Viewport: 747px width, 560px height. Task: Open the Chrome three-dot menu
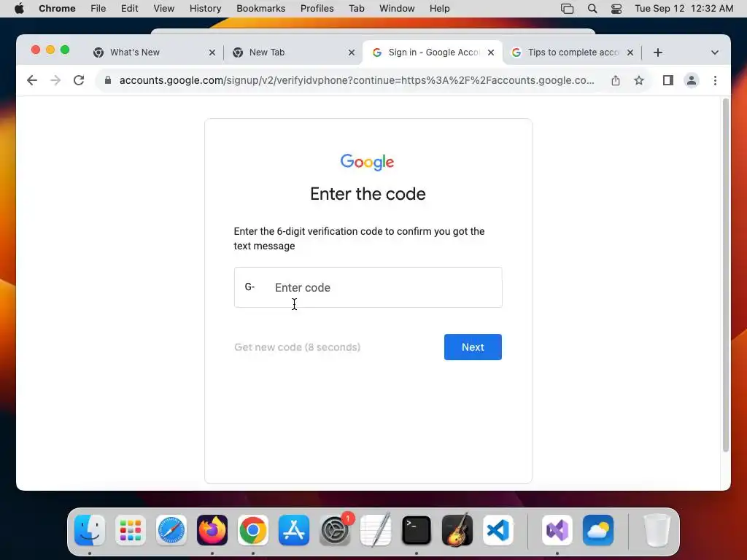pyautogui.click(x=715, y=80)
